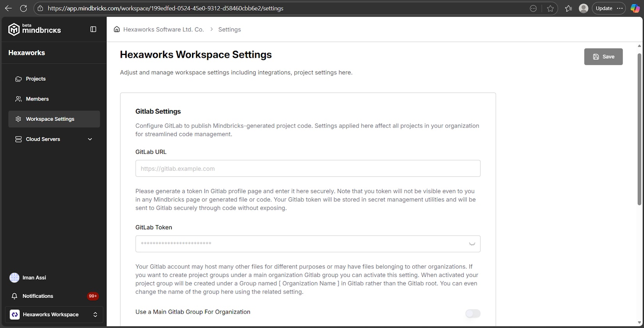Viewport: 644px width, 328px height.
Task: Select Workspace Settings in the sidebar
Action: [x=50, y=119]
